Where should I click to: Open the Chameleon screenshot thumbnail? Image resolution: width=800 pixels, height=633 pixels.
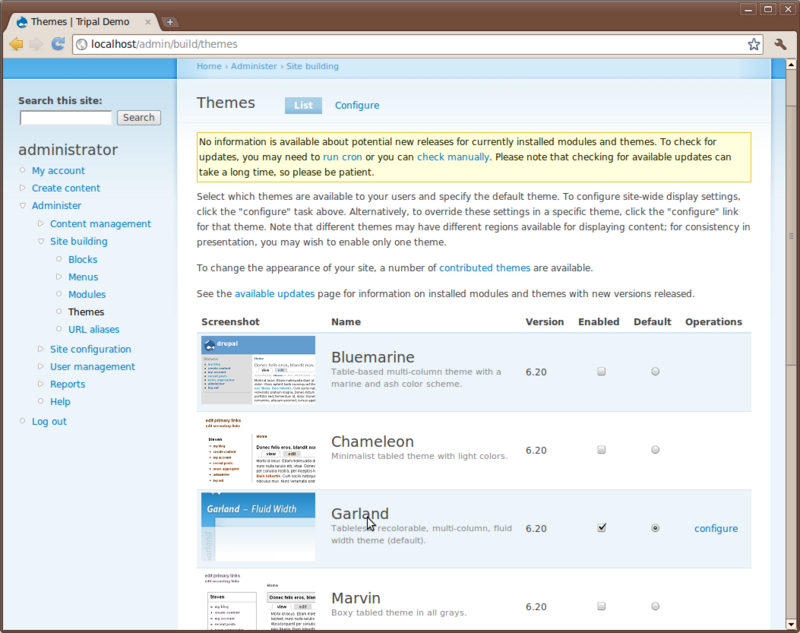click(258, 449)
